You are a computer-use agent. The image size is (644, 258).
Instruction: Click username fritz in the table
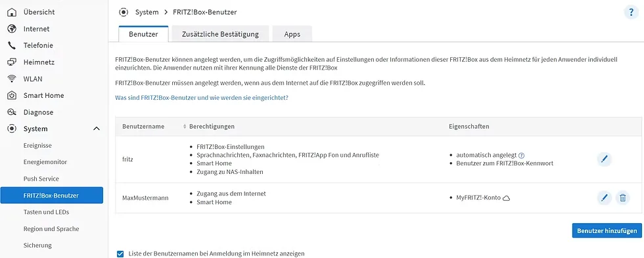pos(127,160)
